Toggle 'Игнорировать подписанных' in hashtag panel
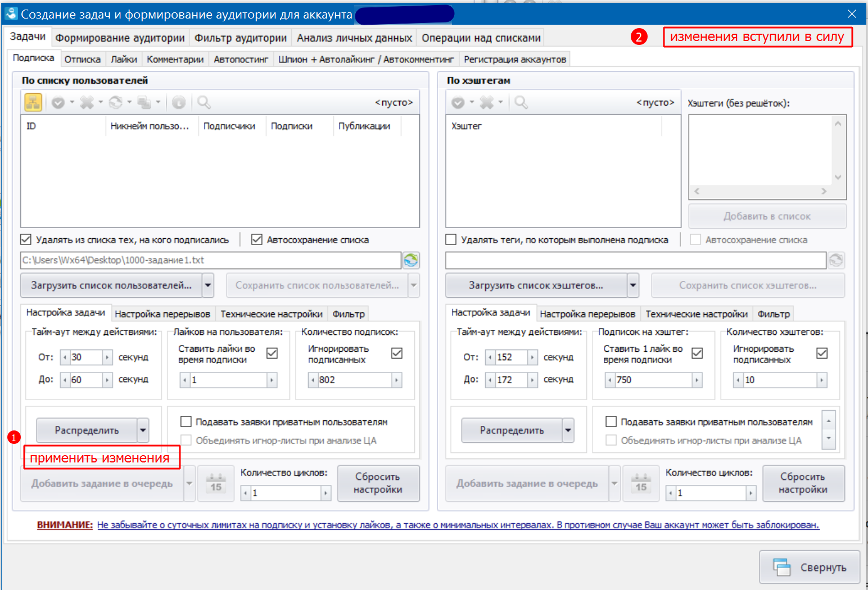Image resolution: width=868 pixels, height=590 pixels. click(822, 353)
